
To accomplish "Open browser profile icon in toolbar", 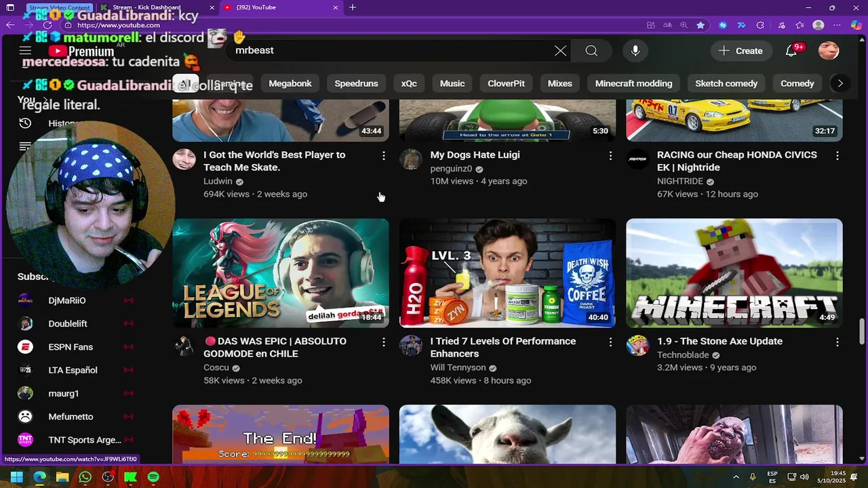I will click(x=818, y=25).
